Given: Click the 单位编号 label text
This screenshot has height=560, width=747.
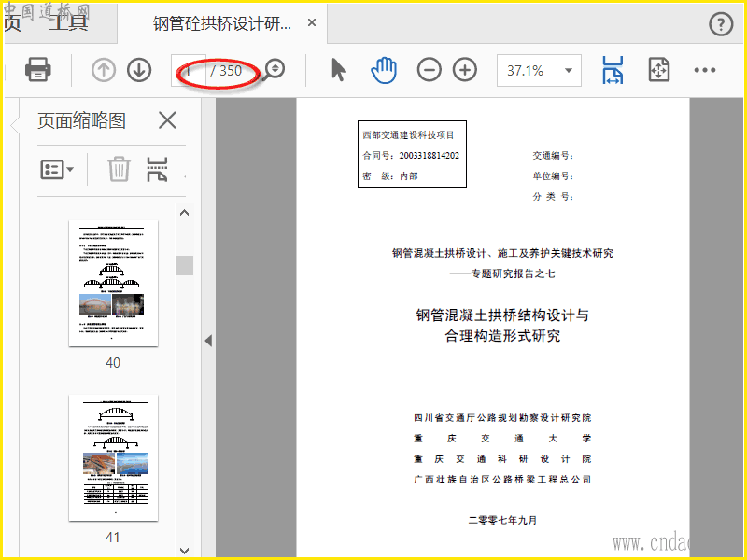Looking at the screenshot, I should [553, 175].
